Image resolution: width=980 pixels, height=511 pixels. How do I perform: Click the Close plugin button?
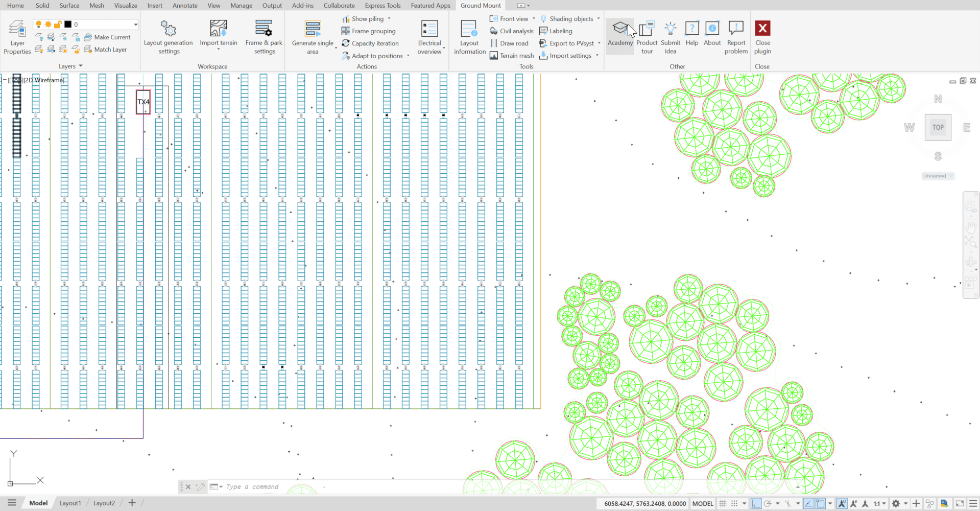pyautogui.click(x=762, y=37)
